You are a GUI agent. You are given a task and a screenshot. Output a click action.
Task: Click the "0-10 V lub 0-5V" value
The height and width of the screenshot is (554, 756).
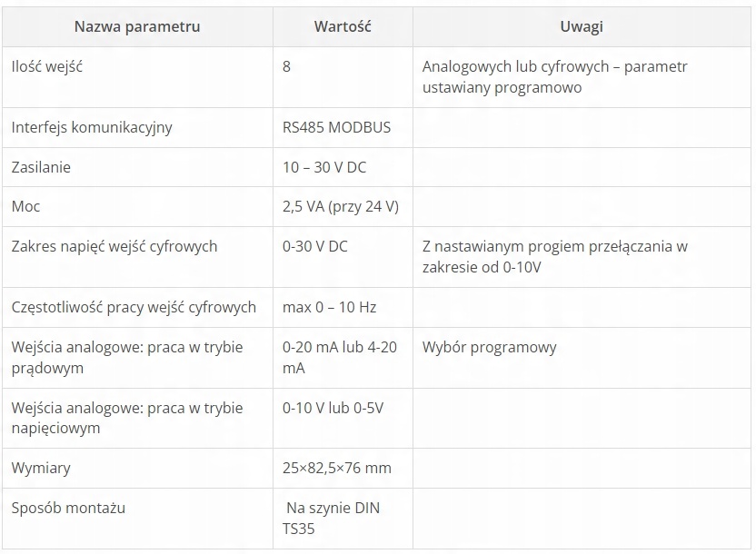333,408
